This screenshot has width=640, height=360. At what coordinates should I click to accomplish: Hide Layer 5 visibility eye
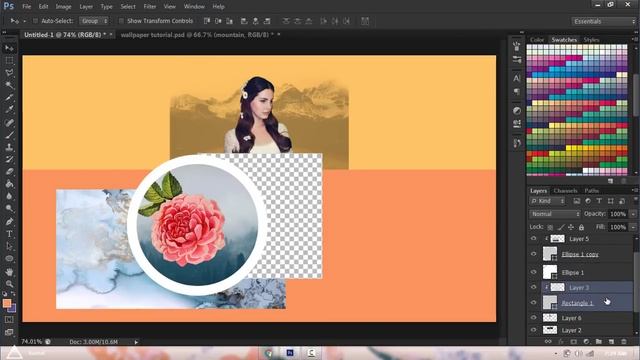[x=533, y=238]
